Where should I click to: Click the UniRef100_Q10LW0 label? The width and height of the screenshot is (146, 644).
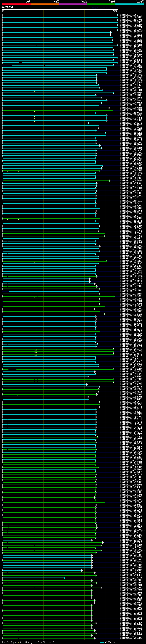[131, 50]
